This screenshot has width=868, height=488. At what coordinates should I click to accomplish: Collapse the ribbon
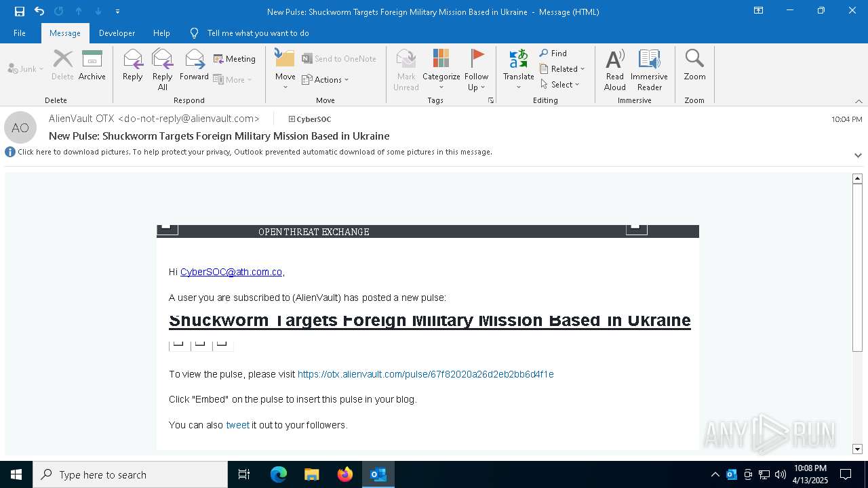point(859,101)
